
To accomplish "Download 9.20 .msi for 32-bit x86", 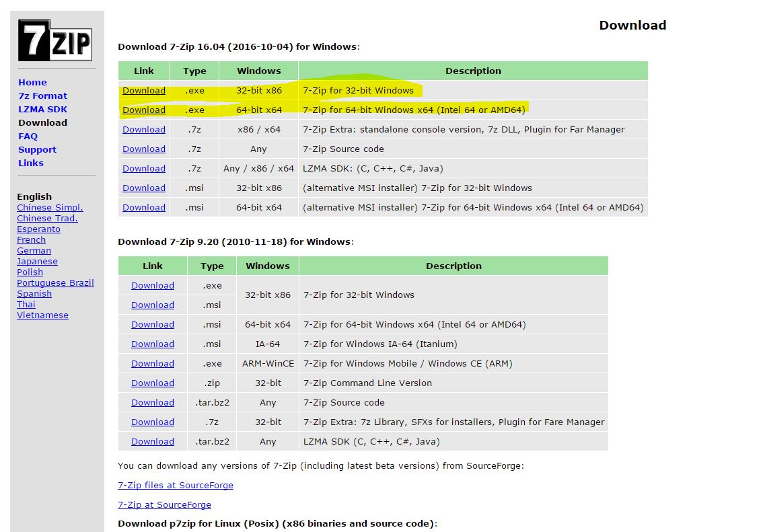I will (x=153, y=305).
